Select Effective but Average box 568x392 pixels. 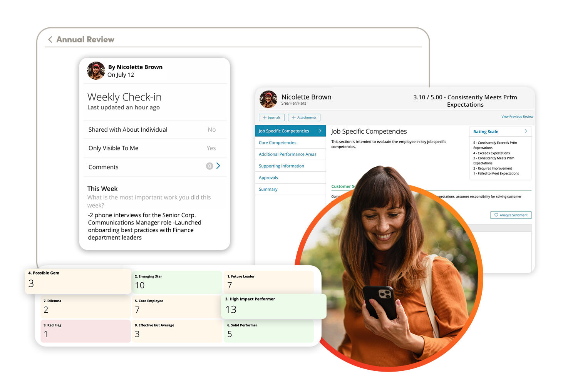177,331
